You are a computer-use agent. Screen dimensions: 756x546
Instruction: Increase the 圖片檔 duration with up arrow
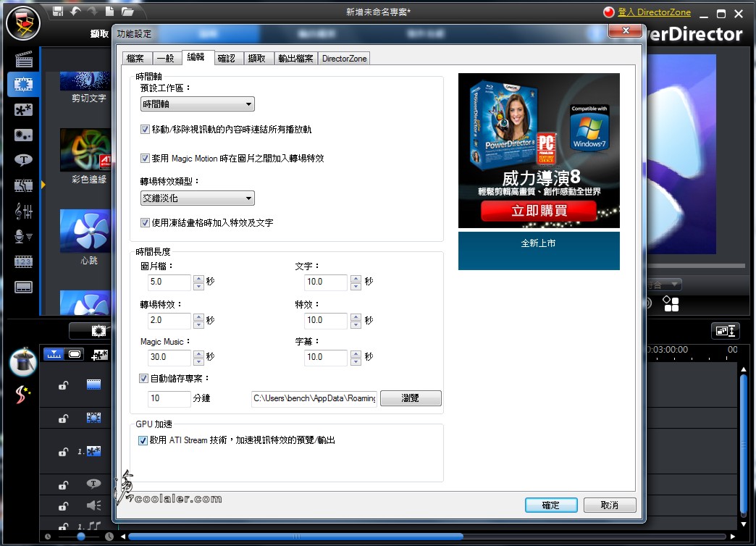pos(198,278)
